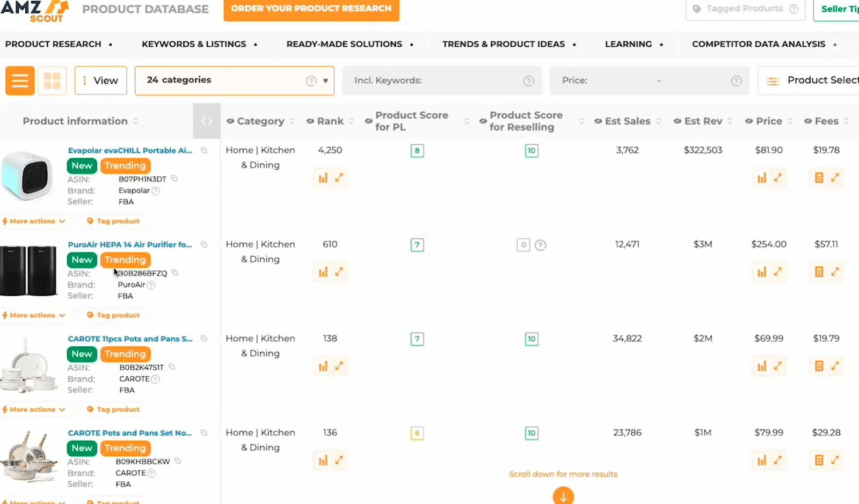Screen dimensions: 859x504
Task: Open Trends & Product Ideas menu
Action: 508,44
